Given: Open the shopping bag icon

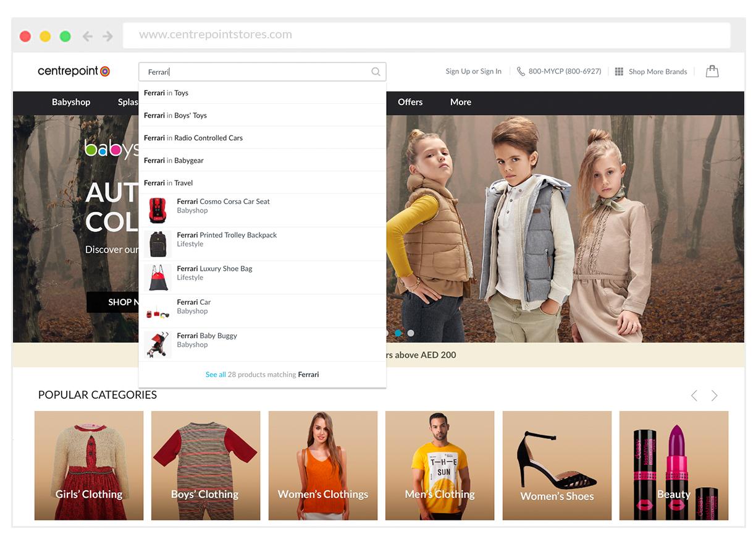Looking at the screenshot, I should pyautogui.click(x=712, y=71).
